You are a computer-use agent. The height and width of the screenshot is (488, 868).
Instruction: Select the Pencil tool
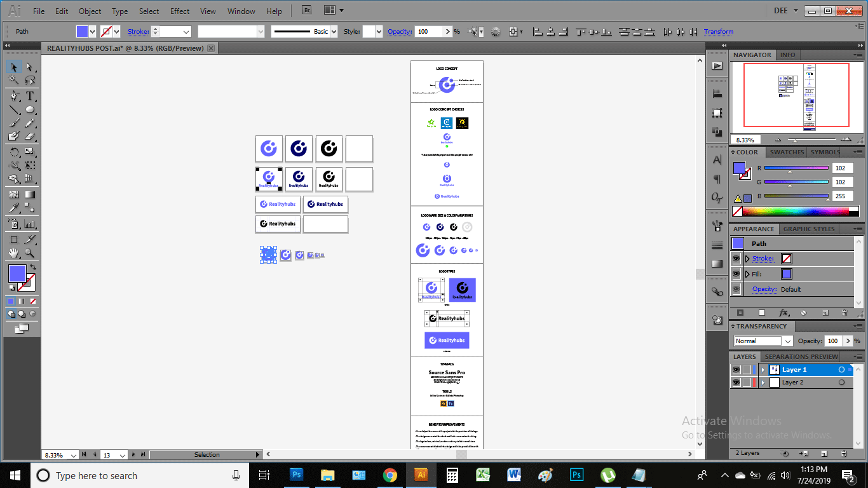tap(30, 123)
